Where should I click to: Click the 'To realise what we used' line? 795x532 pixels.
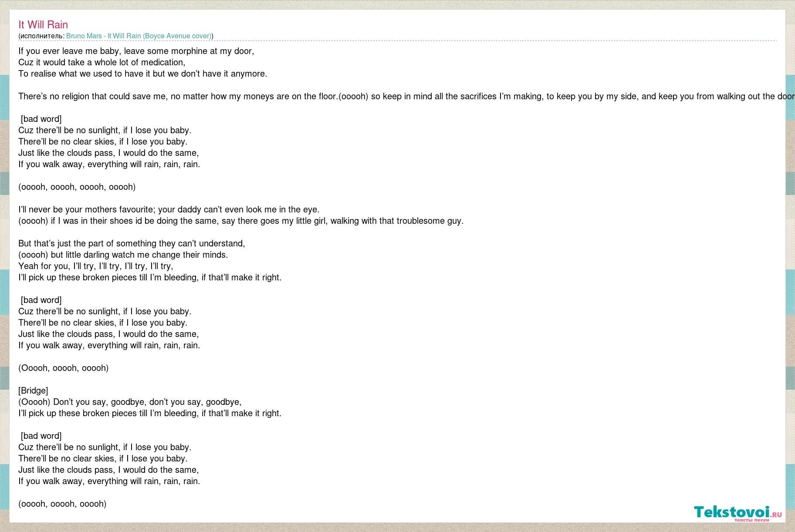coord(142,74)
